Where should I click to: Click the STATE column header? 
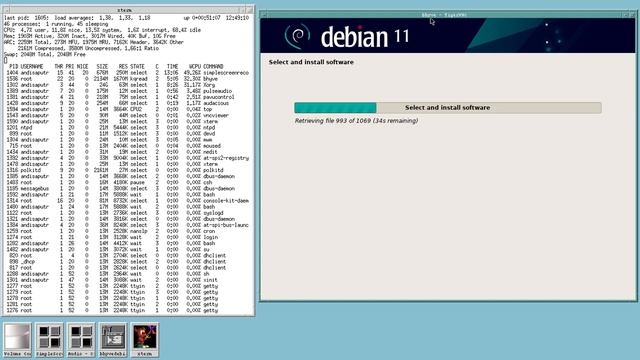pyautogui.click(x=138, y=67)
